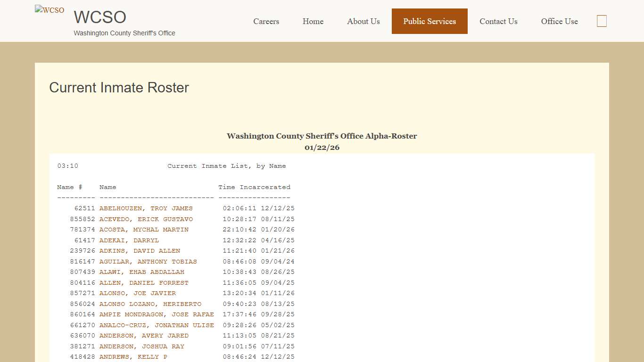Open inmate record for ACEVEDO, ERICK GUSTAVO
Viewport: 644px width, 362px height.
tap(146, 219)
